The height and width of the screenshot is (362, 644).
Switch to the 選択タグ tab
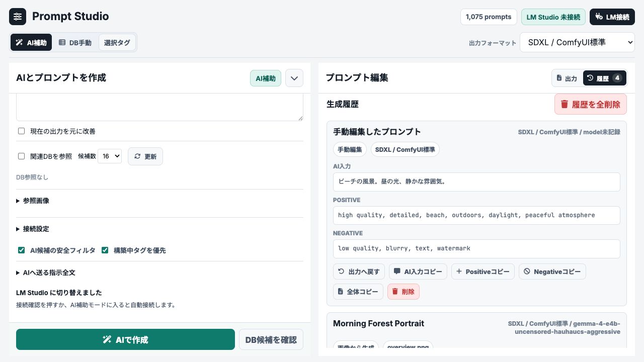117,43
